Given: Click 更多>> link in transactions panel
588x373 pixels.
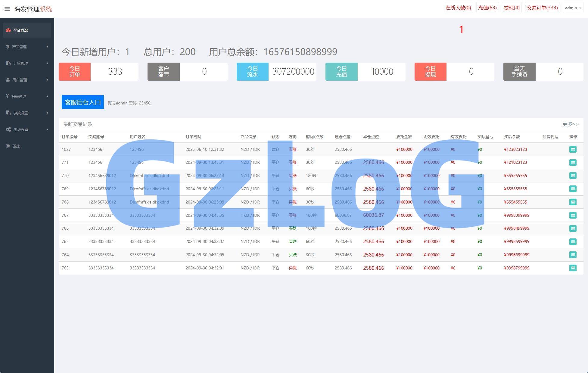Looking at the screenshot, I should tap(570, 124).
